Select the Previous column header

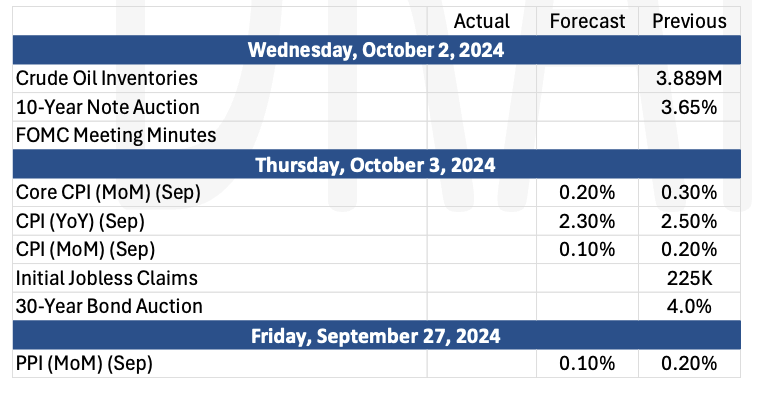point(689,21)
